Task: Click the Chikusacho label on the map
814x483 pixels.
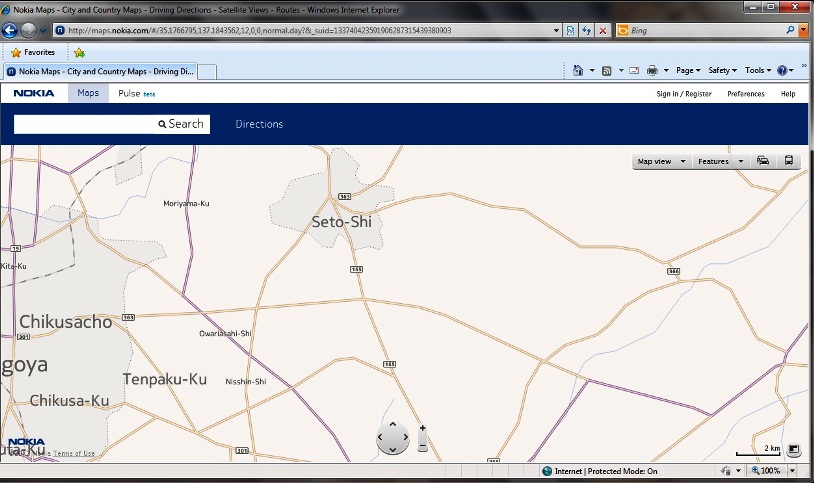Action: tap(66, 322)
